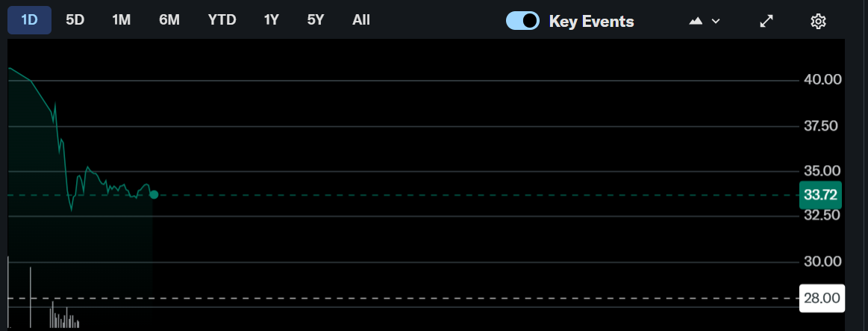This screenshot has height=331, width=868.
Task: Click the 37.50 axis label
Action: click(x=822, y=126)
